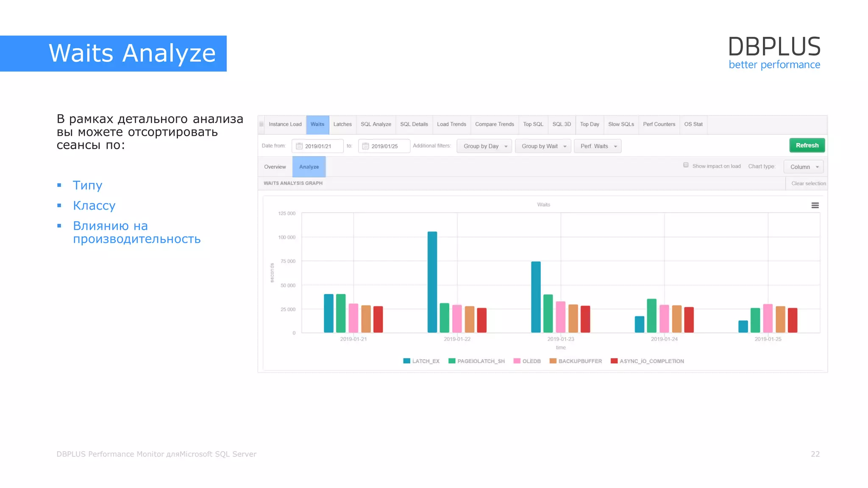
Task: Open the Column chart type dropdown
Action: point(804,167)
